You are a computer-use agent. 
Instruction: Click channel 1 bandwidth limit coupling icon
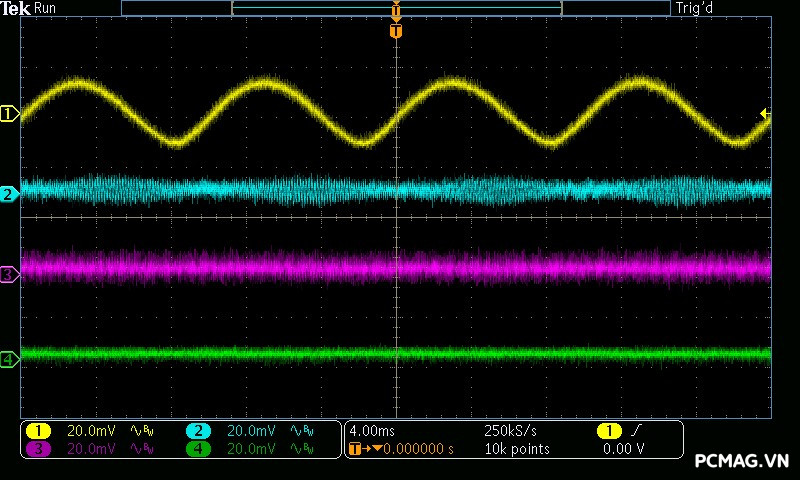pos(142,431)
